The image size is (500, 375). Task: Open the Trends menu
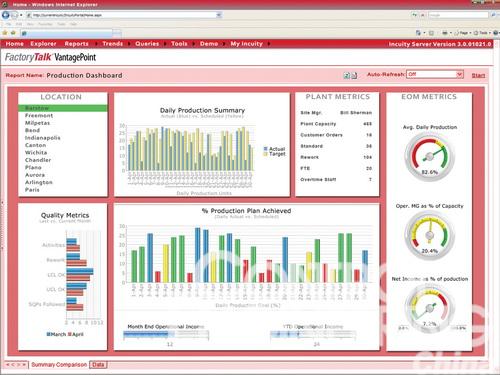[113, 44]
